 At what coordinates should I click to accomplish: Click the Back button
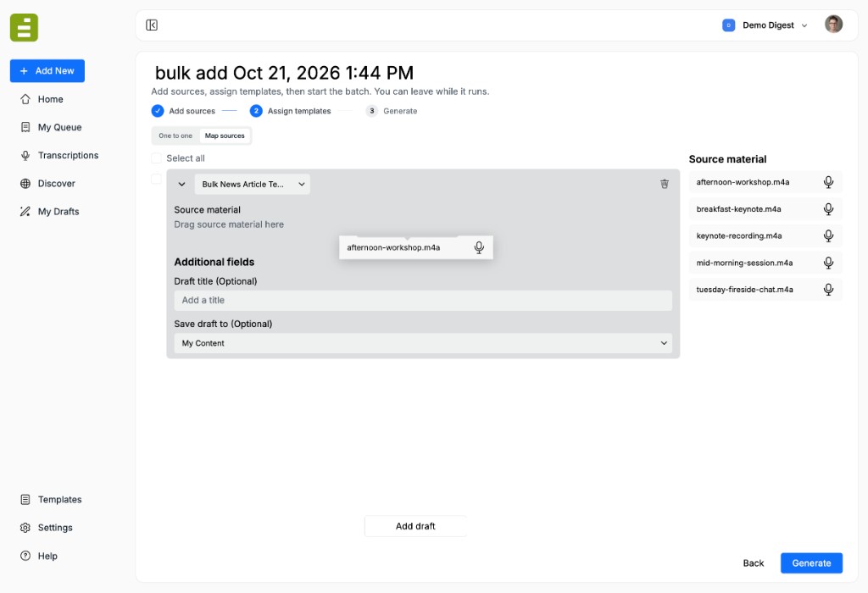tap(753, 563)
